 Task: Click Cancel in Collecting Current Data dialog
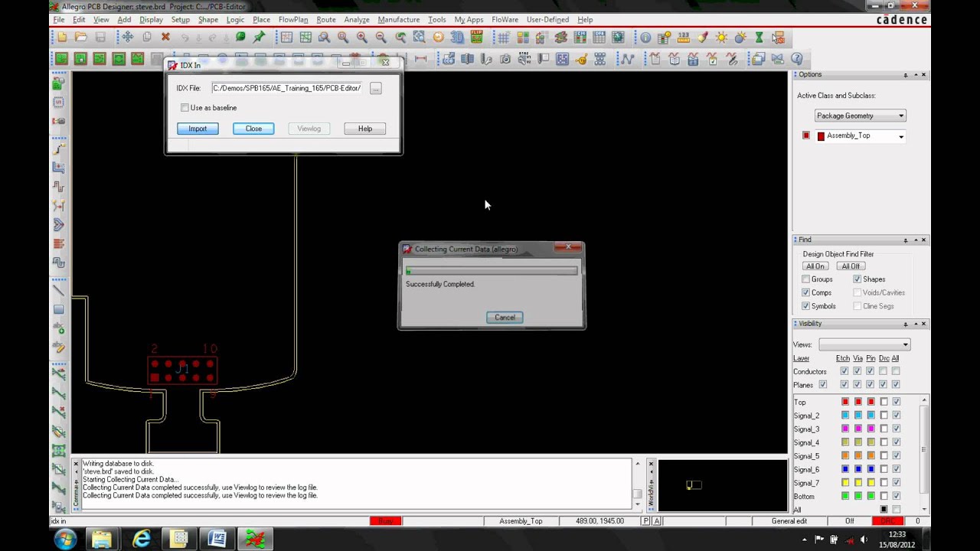coord(505,318)
